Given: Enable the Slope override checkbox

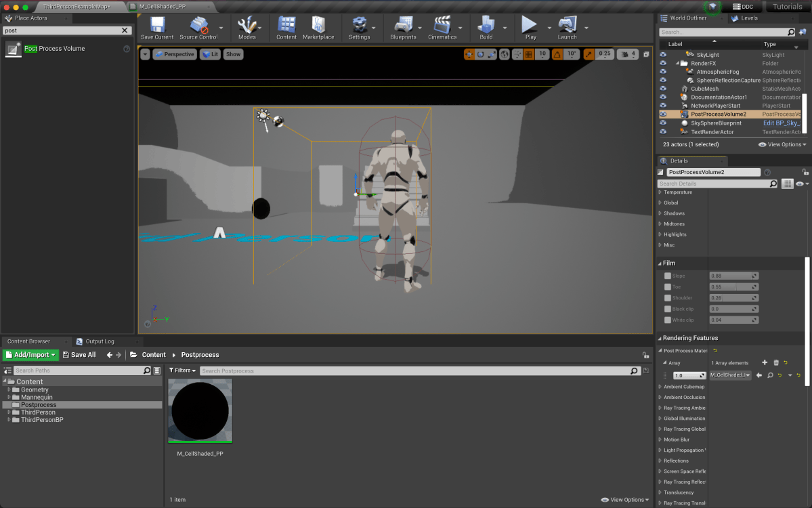Looking at the screenshot, I should (668, 276).
